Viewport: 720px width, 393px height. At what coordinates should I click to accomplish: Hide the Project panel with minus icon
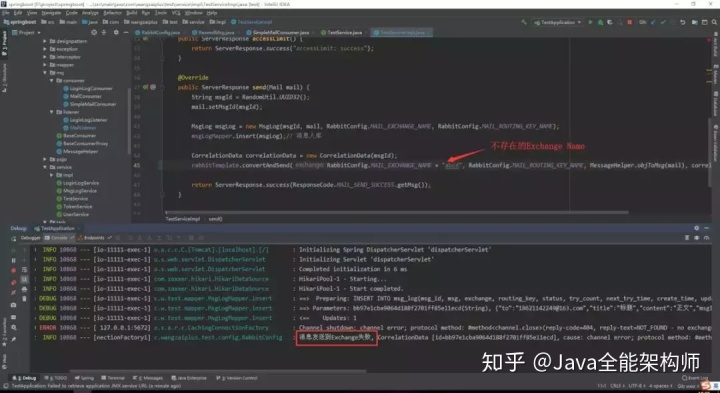point(126,33)
